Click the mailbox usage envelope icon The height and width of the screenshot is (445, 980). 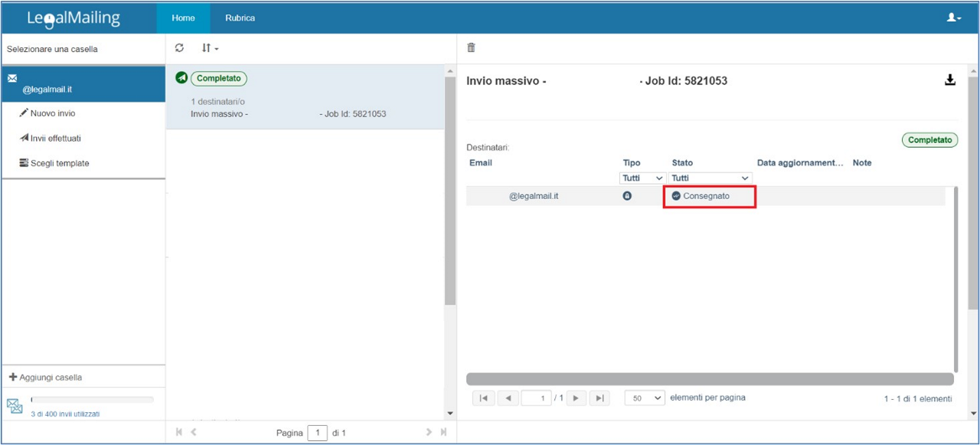(15, 406)
